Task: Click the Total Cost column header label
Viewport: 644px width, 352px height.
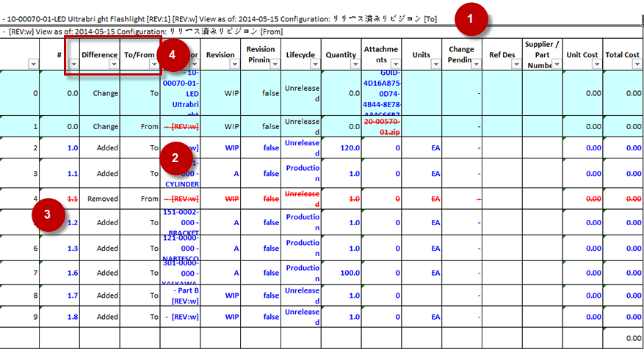Action: point(622,54)
